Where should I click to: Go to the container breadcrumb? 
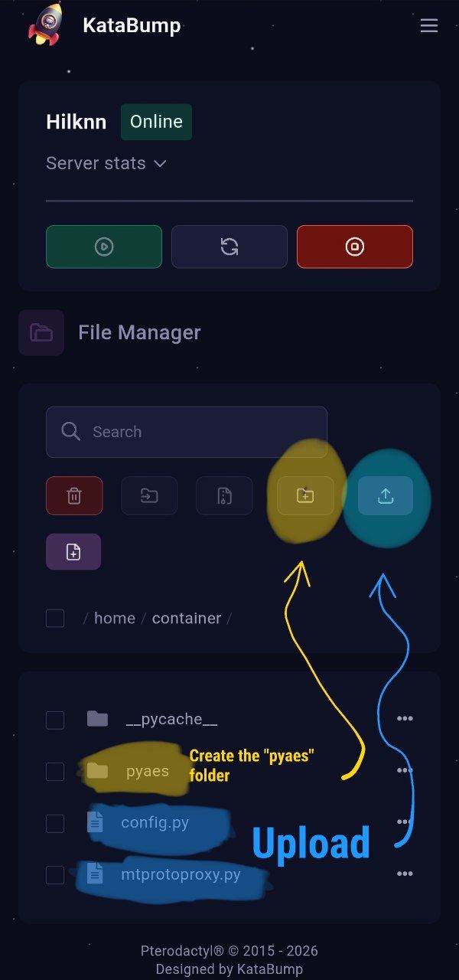[187, 618]
